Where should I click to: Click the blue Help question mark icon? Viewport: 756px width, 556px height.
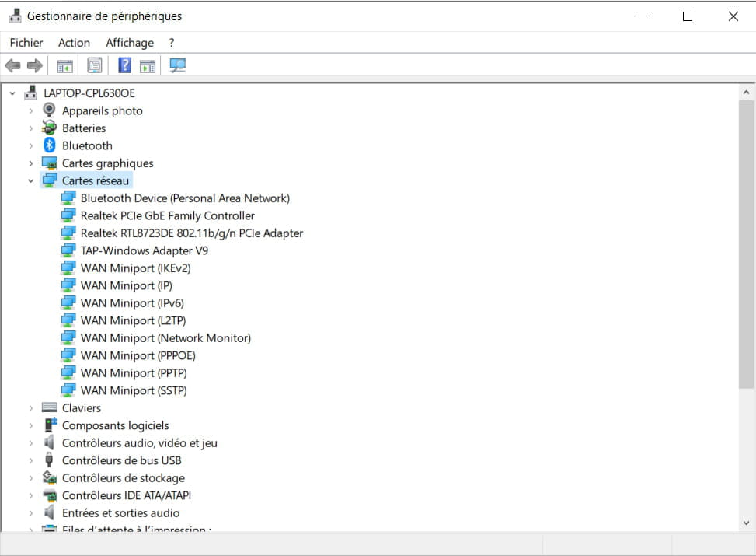click(125, 65)
